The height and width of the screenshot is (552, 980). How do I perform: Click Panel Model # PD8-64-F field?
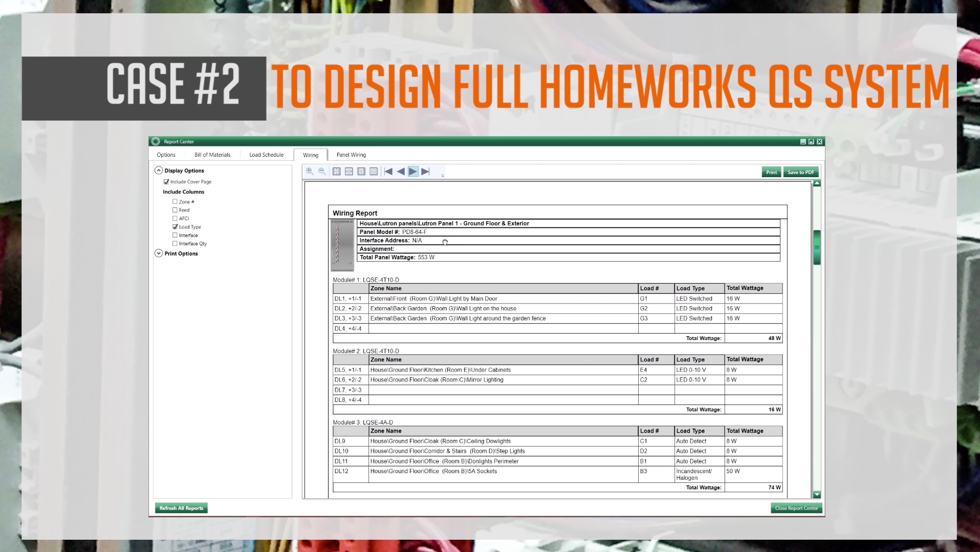tap(569, 232)
